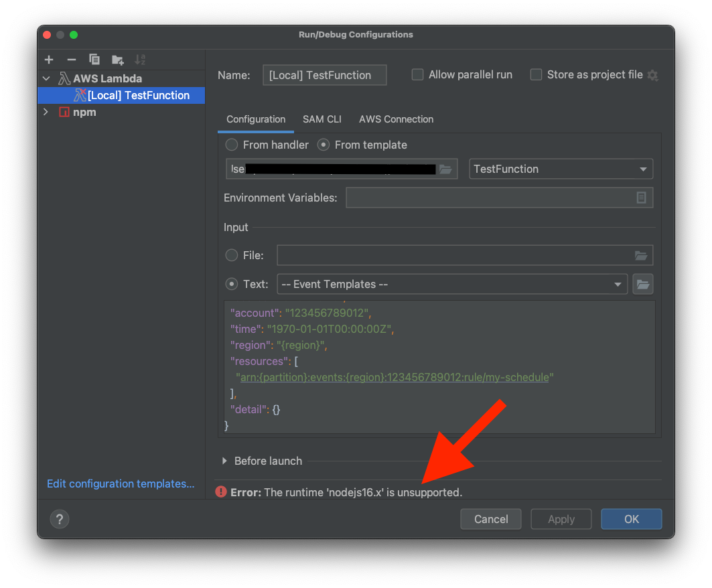
Task: Browse for the template file using the folder icon
Action: pyautogui.click(x=445, y=169)
